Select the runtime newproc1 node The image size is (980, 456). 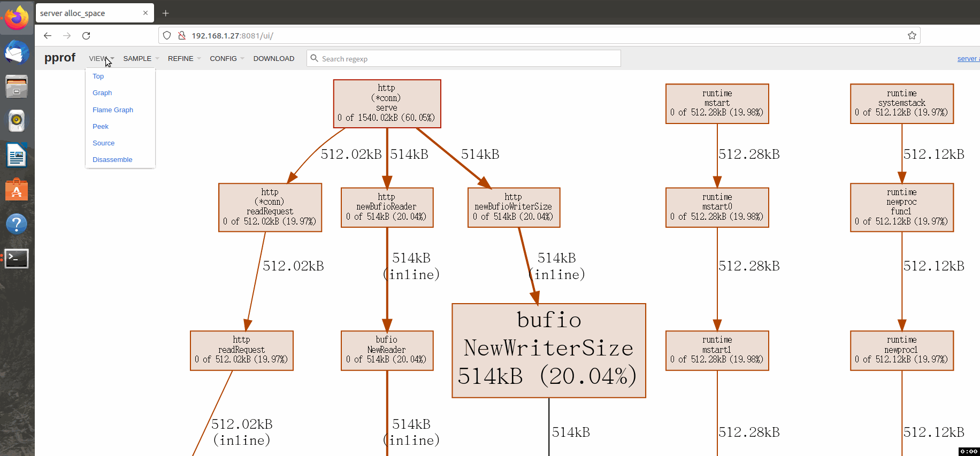pyautogui.click(x=902, y=351)
